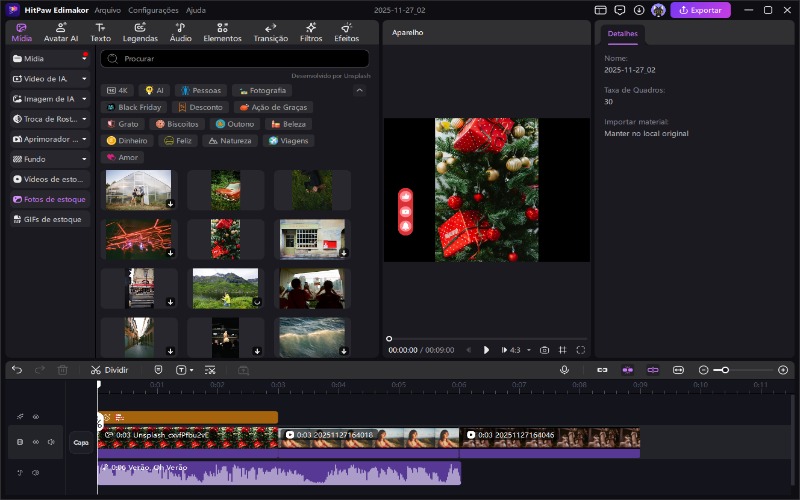Open the layout switcher icon in title bar
800x500 pixels.
[x=601, y=10]
